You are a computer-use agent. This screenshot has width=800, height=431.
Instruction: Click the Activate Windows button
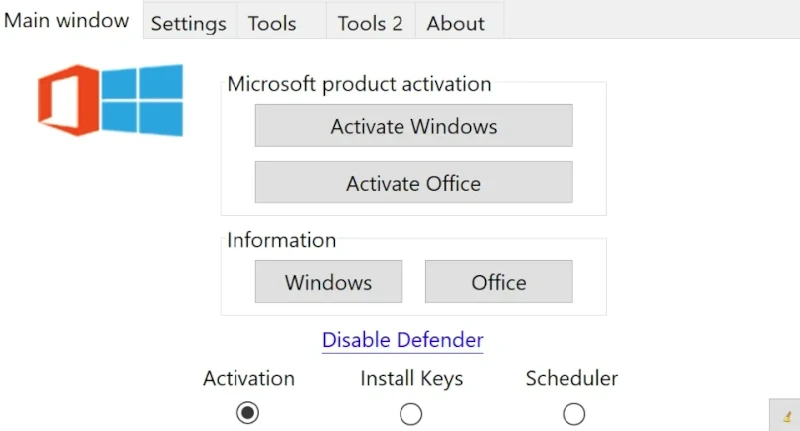coord(414,125)
